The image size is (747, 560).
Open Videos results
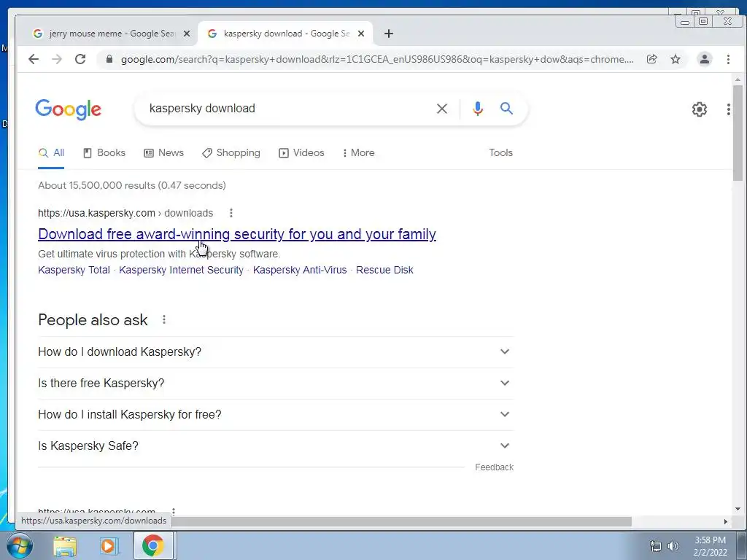coord(301,153)
